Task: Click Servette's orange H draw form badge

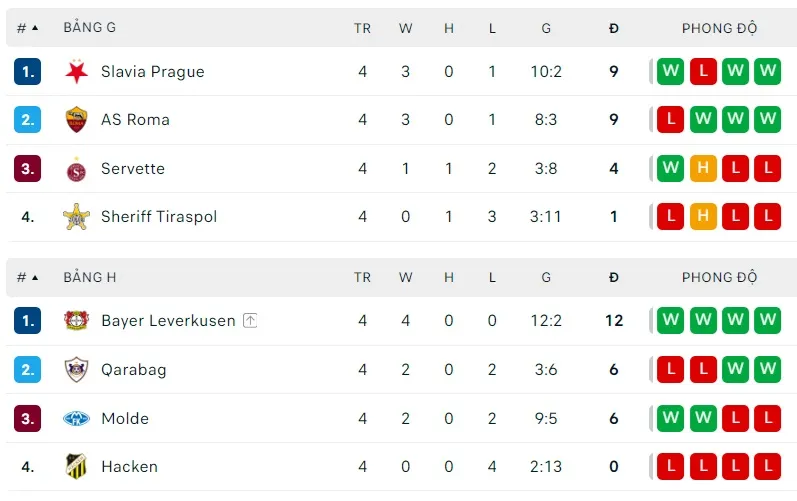Action: [x=703, y=169]
